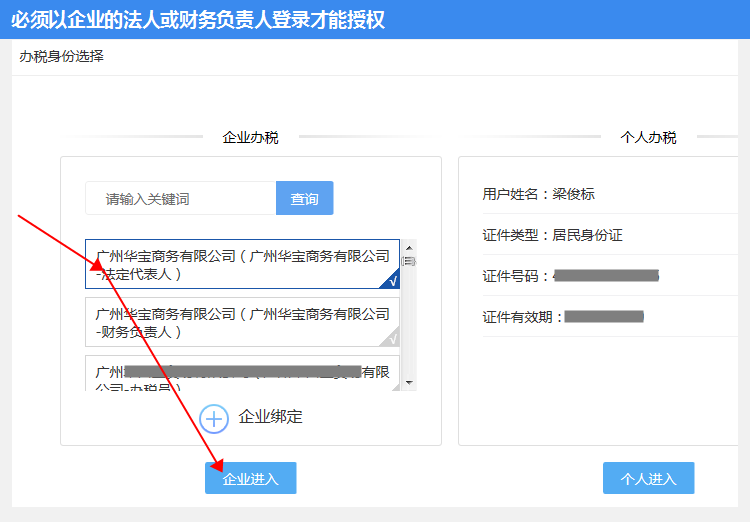Viewport: 750px width, 522px height.
Task: Click the 个人进入 button
Action: point(648,478)
